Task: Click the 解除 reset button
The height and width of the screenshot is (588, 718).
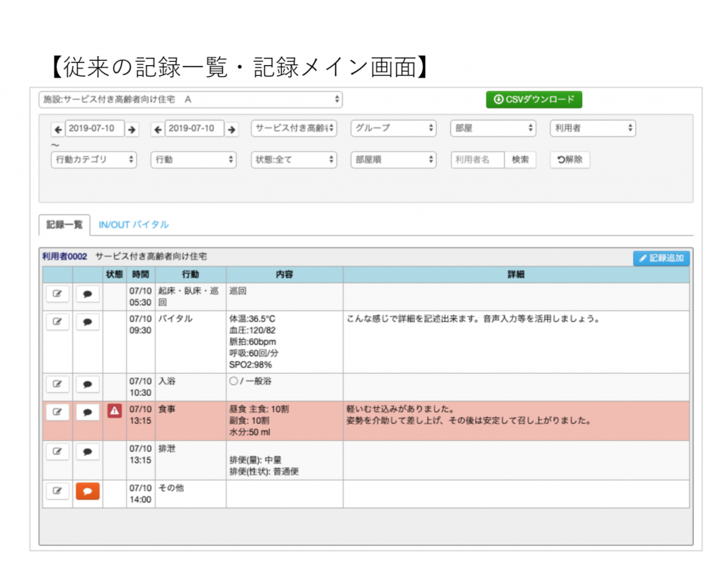Action: [x=569, y=160]
